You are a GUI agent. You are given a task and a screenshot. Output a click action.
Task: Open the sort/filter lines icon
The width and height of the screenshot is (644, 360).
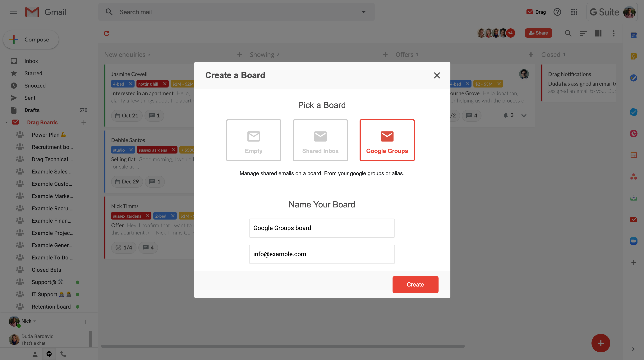coord(583,33)
